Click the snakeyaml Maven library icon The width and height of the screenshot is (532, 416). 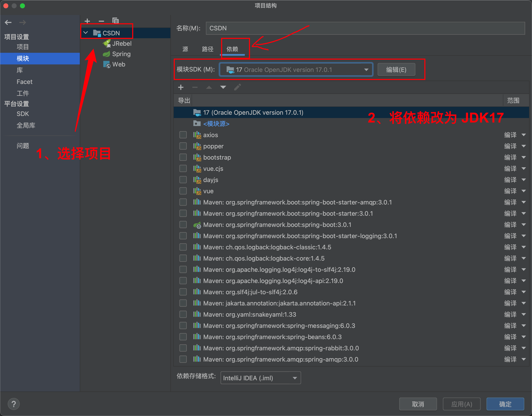(x=197, y=314)
